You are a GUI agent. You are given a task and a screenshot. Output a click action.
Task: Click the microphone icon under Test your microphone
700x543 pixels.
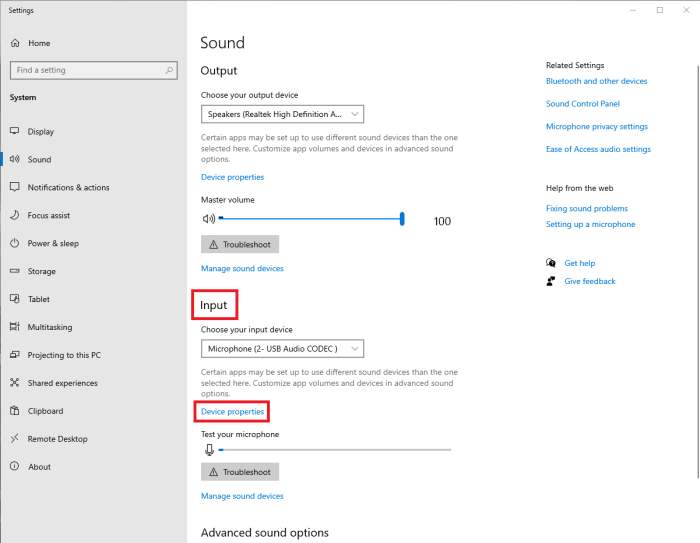[209, 450]
